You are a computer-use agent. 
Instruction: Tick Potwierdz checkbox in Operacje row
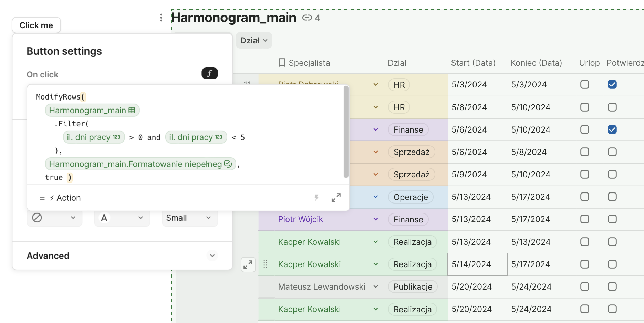tap(612, 197)
